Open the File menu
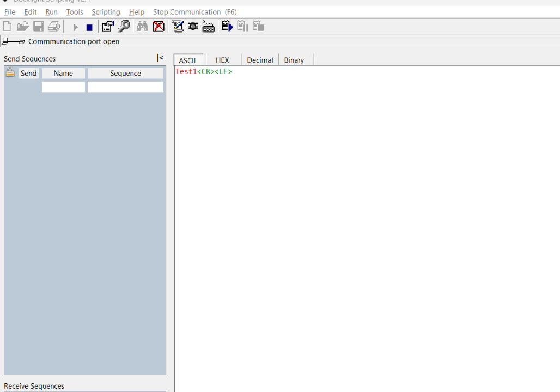The width and height of the screenshot is (560, 392). click(x=10, y=12)
